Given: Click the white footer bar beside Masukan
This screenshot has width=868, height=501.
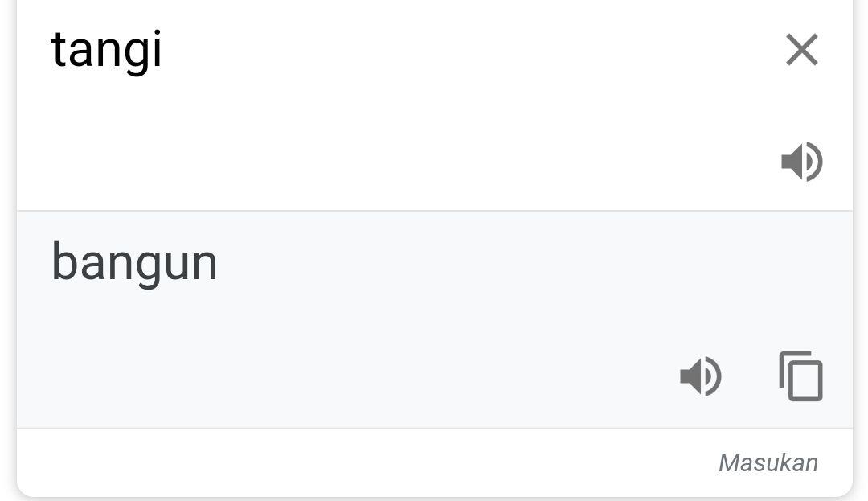Looking at the screenshot, I should click(x=362, y=462).
